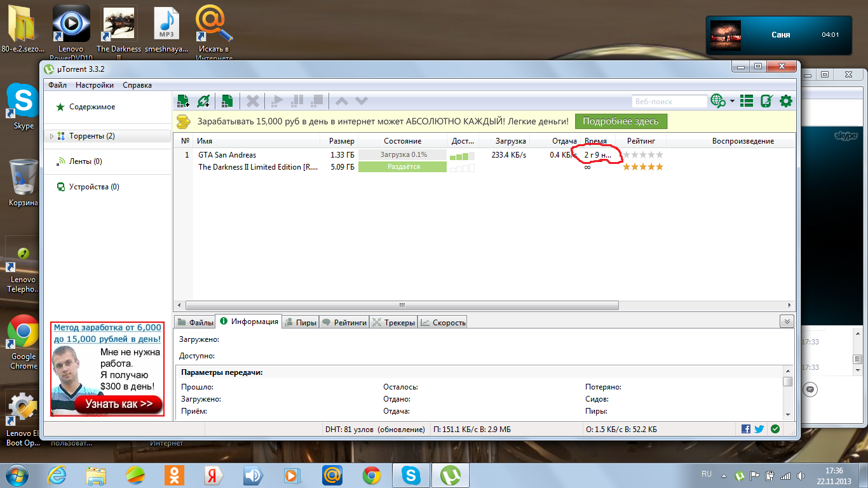Select Содержимое in the sidebar
868x488 pixels.
(92, 107)
